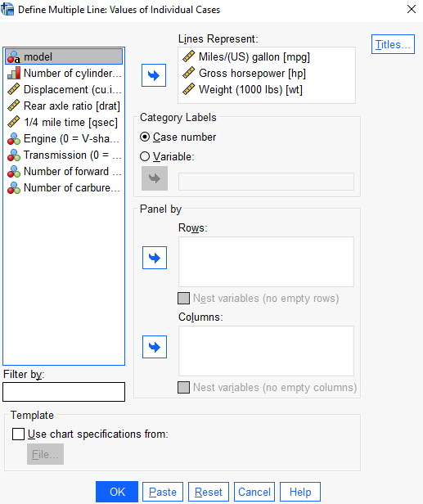
Task: Select Number of cylinders ordinal variable
Action: coord(64,74)
